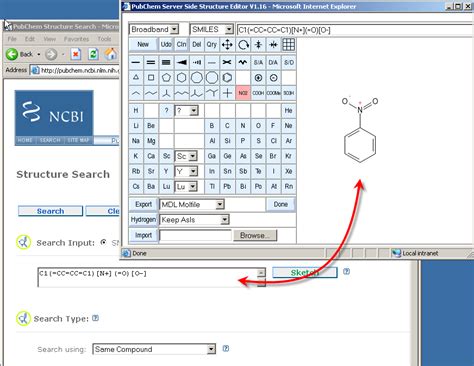Open the '?' query atom dropdown
Image resolution: width=474 pixels, height=366 pixels.
(x=194, y=111)
